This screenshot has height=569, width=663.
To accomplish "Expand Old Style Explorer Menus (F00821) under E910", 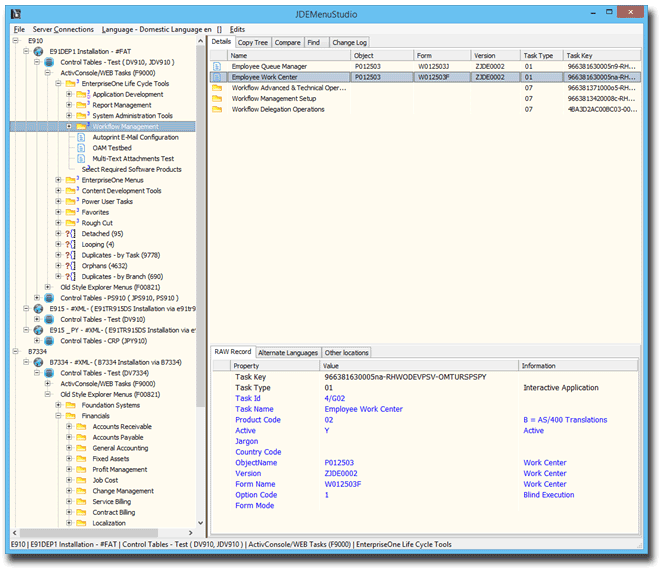I will pos(48,287).
